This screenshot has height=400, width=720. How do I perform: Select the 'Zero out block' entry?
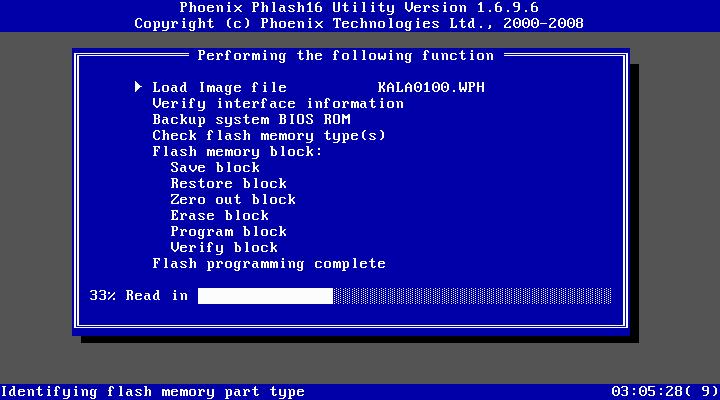(233, 199)
